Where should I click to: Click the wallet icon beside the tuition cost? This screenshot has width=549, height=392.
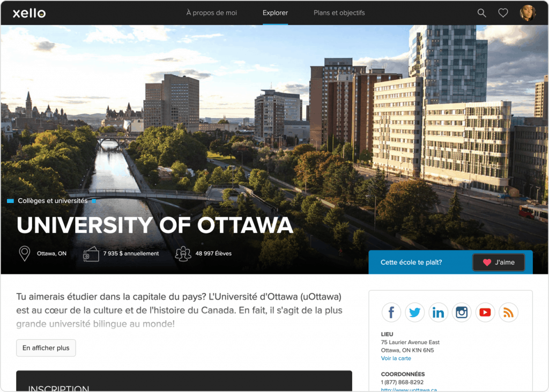(91, 253)
